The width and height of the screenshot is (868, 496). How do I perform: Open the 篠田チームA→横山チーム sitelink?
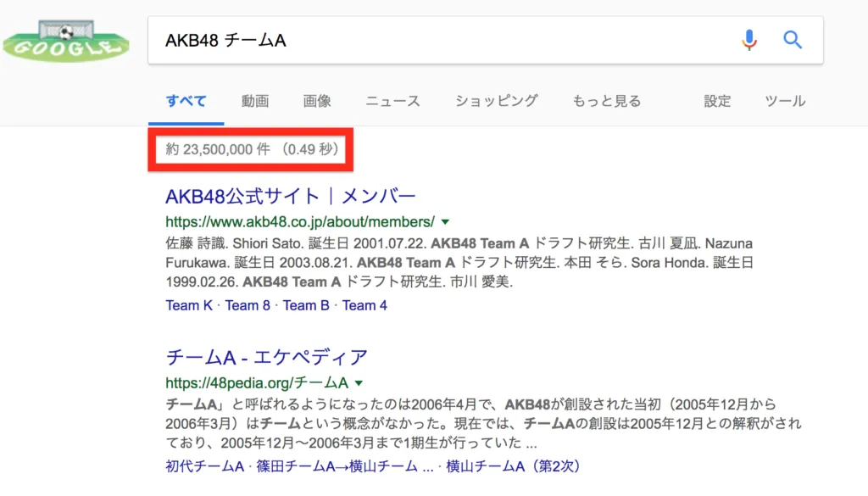point(344,466)
